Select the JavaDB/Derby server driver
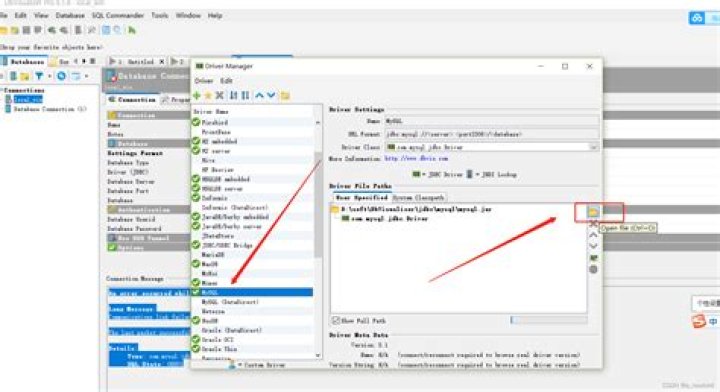720x392 pixels. 231,226
